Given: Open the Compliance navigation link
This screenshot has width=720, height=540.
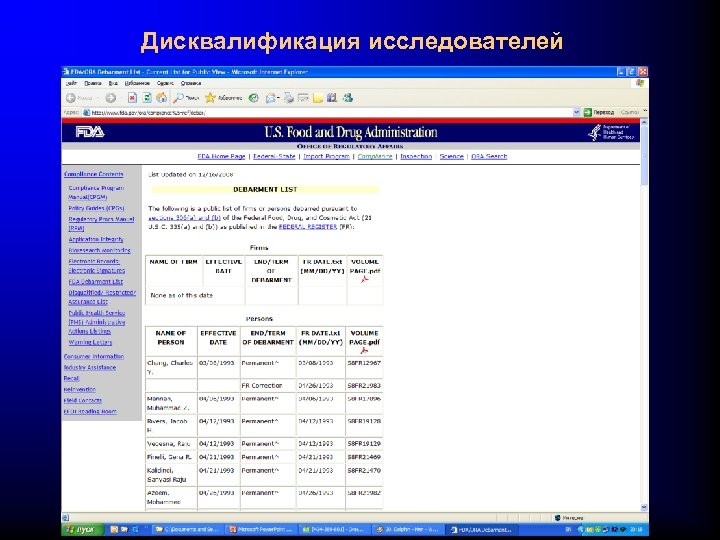Looking at the screenshot, I should (x=375, y=157).
